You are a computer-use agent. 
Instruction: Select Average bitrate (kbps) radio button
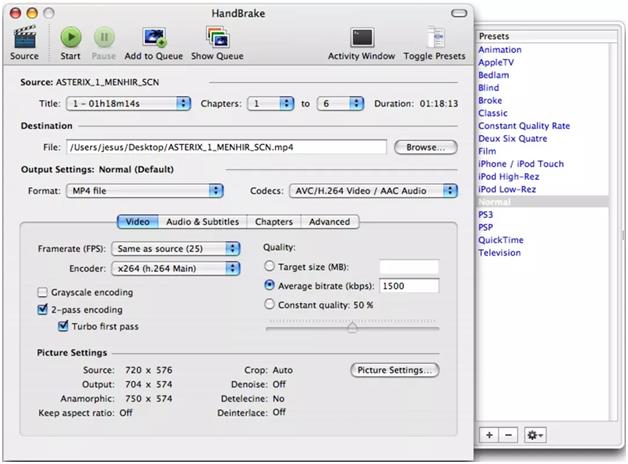(x=270, y=285)
